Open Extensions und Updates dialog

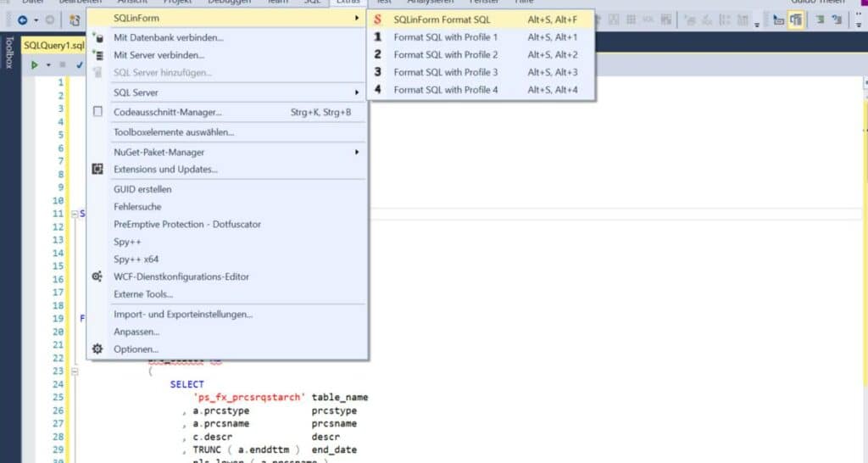227,169
